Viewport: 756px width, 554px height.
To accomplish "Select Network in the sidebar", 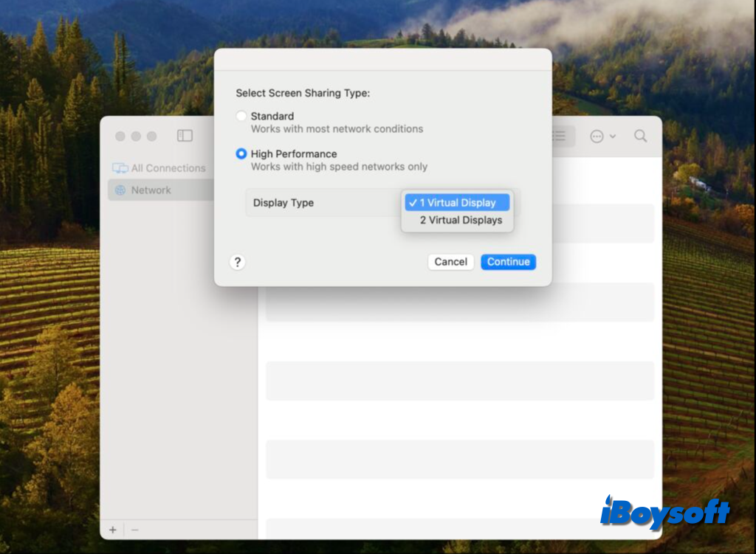I will (151, 190).
